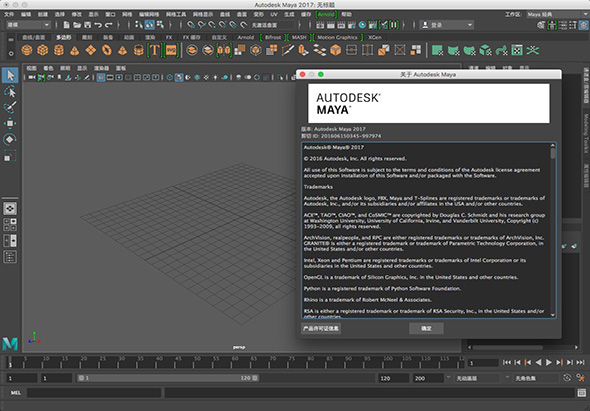This screenshot has width=590, height=411.
Task: Open the menu set dropdown
Action: (x=29, y=25)
